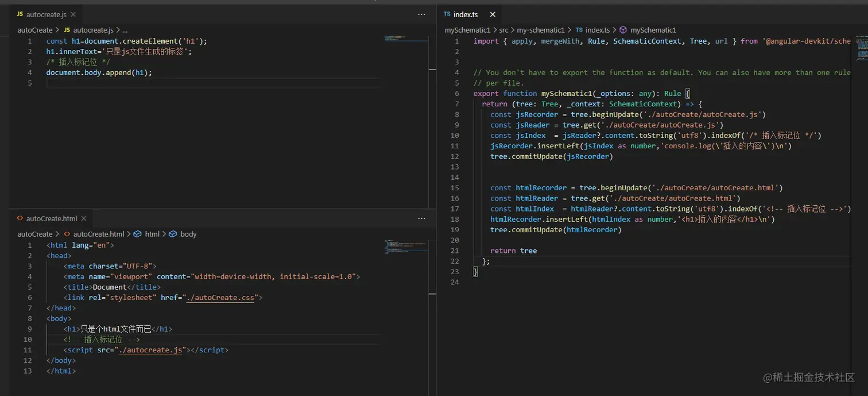Close the autocreate.js editor tab
The height and width of the screenshot is (396, 868).
point(72,14)
